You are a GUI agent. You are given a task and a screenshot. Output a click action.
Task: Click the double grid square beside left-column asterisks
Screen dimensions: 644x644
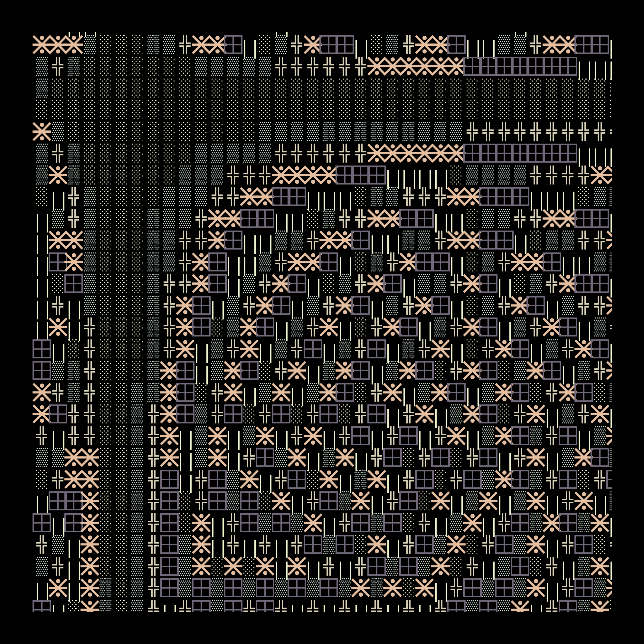[x=66, y=501]
